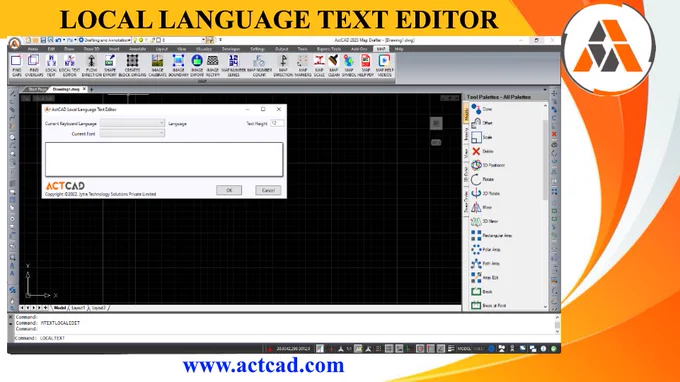The width and height of the screenshot is (680, 382).
Task: Open the Local Text Editor tool
Action: (x=69, y=66)
